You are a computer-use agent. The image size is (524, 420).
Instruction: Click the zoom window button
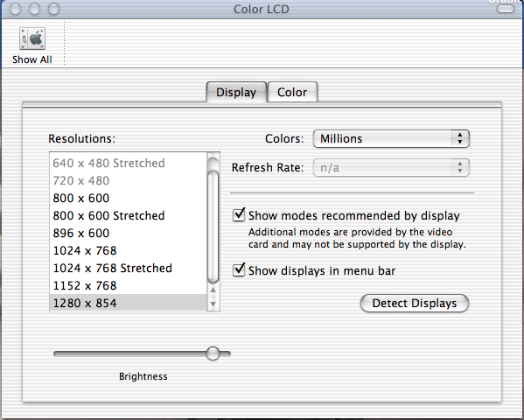tap(53, 9)
